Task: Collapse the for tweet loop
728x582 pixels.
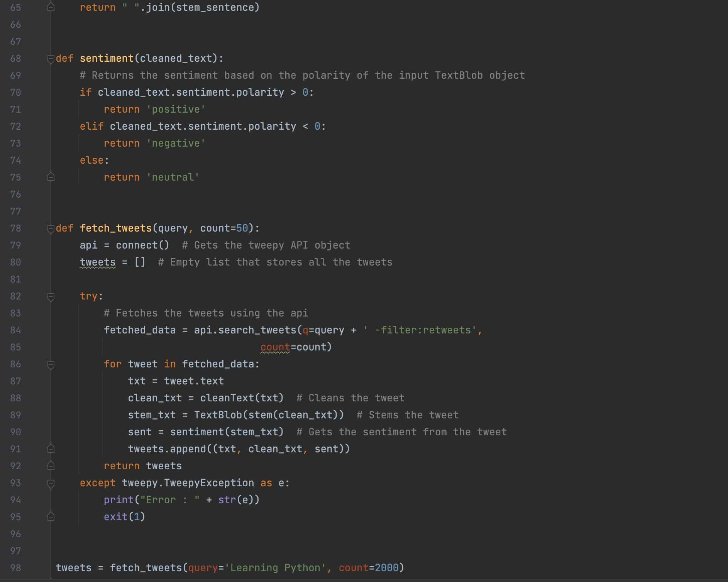Action: click(51, 364)
